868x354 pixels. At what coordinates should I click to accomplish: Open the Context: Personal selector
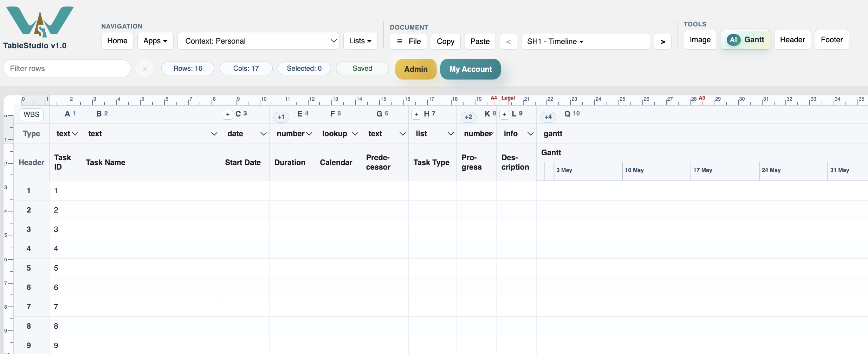tap(258, 41)
